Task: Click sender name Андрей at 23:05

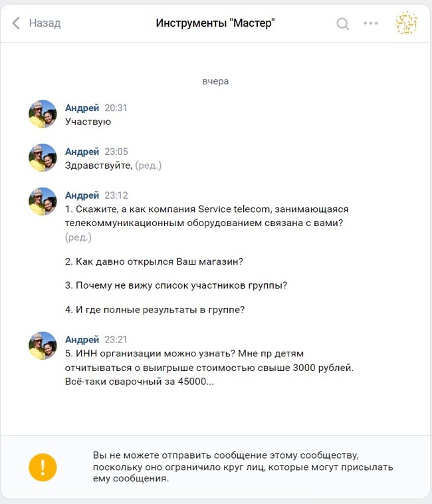Action: pyautogui.click(x=82, y=152)
